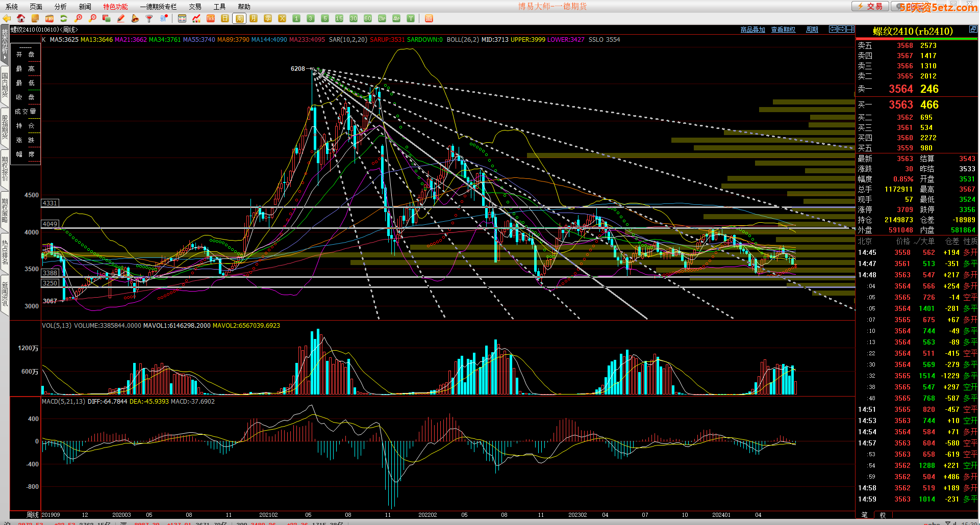
Task: Click the zoom in magnifier icon
Action: tap(78, 18)
